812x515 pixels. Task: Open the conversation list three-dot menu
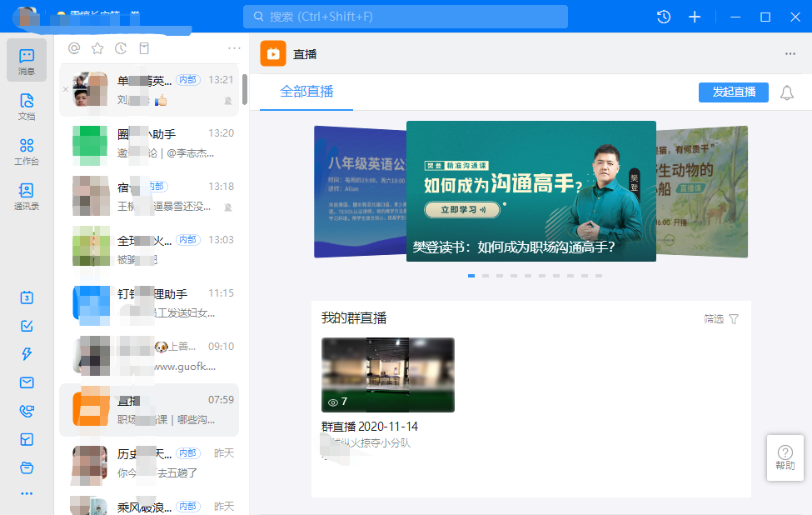[234, 48]
